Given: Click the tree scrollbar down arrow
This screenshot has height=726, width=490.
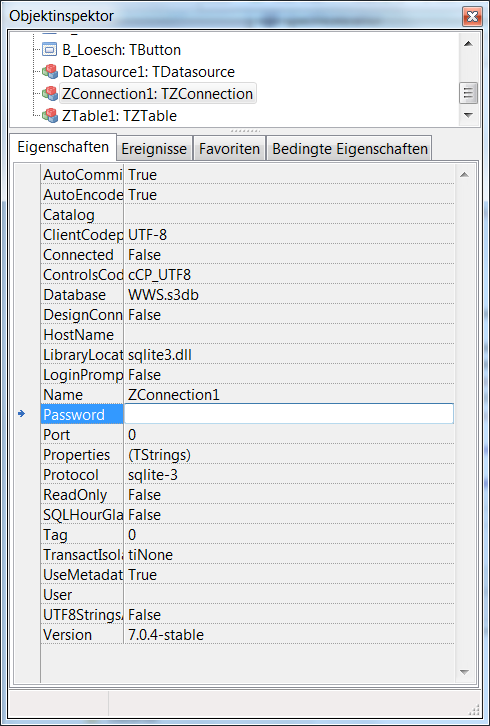Looking at the screenshot, I should pos(468,115).
